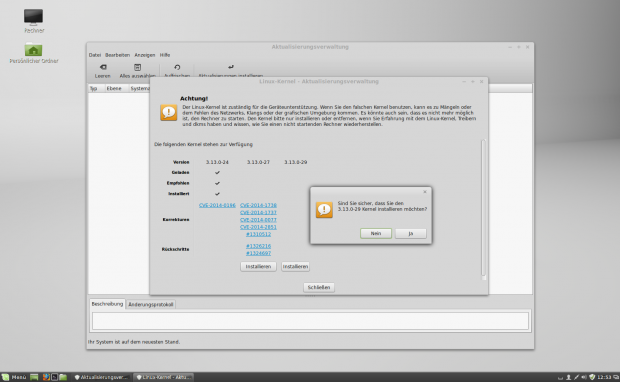Open the regression link #1326216
Viewport: 620px width, 382px height.
point(258,246)
